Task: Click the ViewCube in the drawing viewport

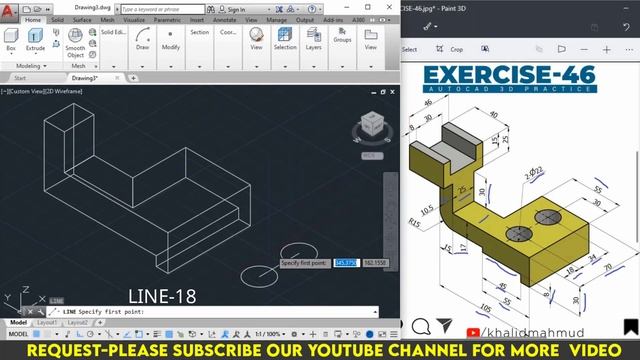Action: click(x=372, y=124)
